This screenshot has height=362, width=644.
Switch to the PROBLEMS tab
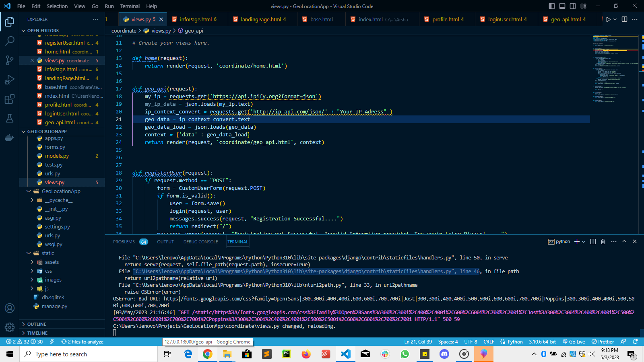point(124,241)
